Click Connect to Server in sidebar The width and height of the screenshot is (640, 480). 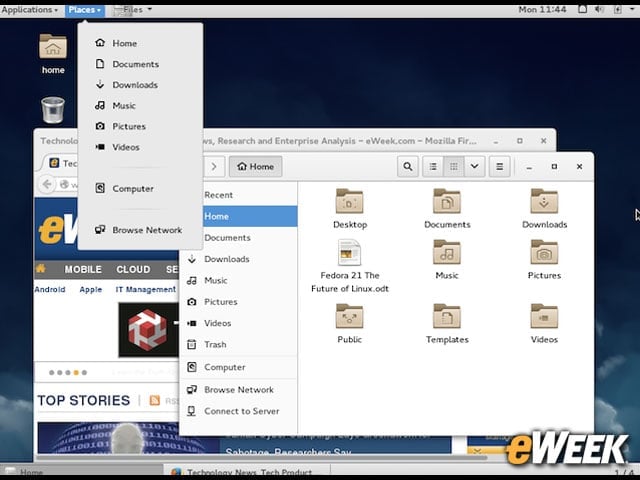coord(242,411)
